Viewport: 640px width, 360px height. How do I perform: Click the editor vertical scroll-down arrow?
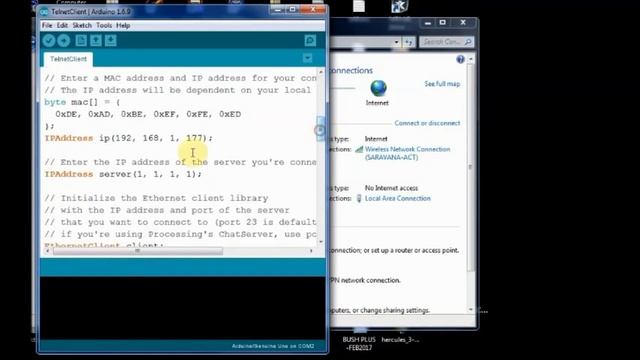[321, 242]
